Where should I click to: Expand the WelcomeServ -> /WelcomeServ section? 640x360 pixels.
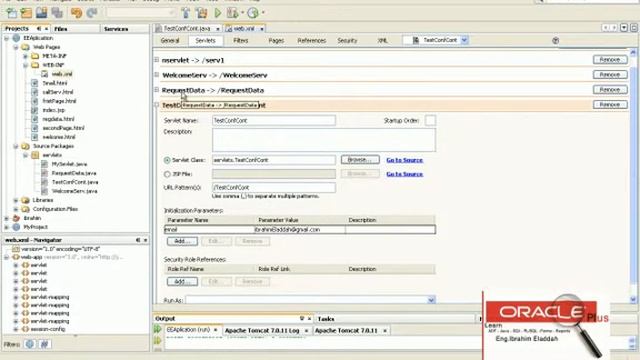point(156,75)
